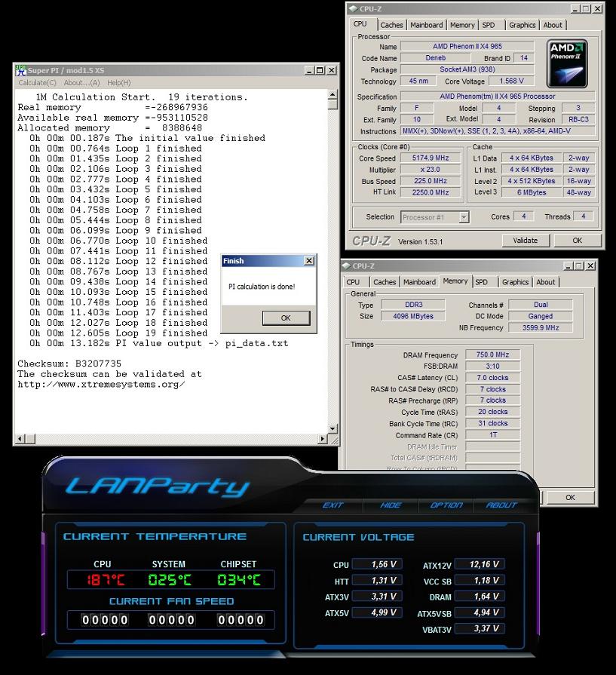
Task: Click the CPU voltage reading 1,56 V
Action: coord(378,564)
